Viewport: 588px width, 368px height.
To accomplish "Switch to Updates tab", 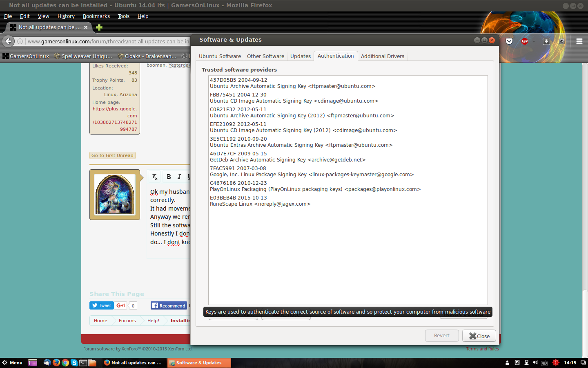I will [301, 56].
